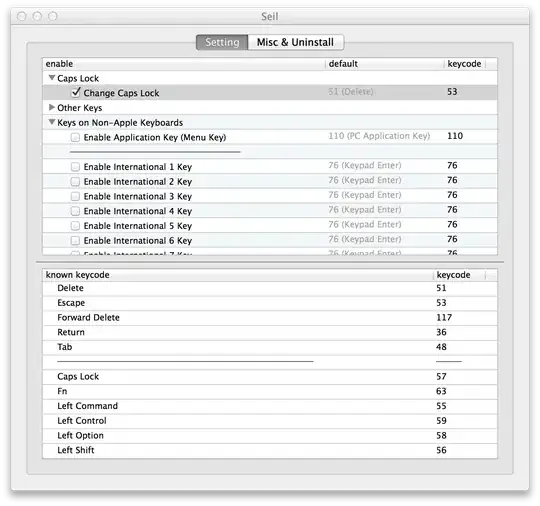Select keycode 76 cell for International 1 Key

tap(452, 166)
